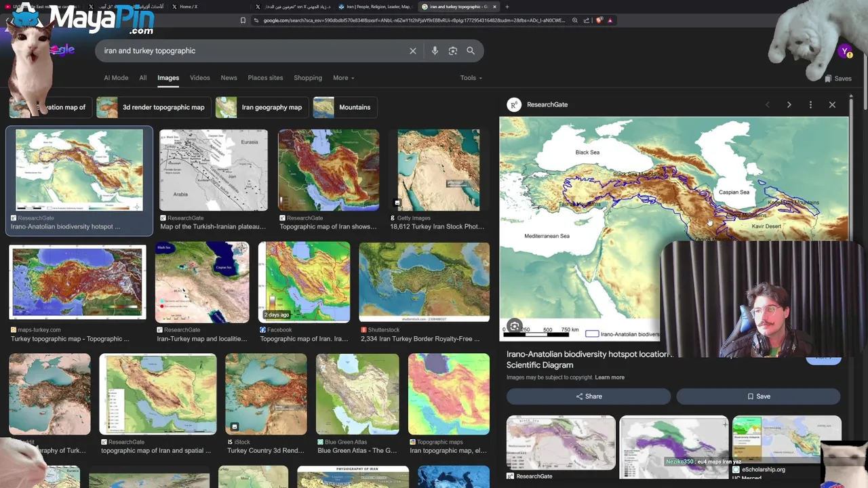Open the Learn more copyright link
This screenshot has width=868, height=488.
pyautogui.click(x=609, y=378)
